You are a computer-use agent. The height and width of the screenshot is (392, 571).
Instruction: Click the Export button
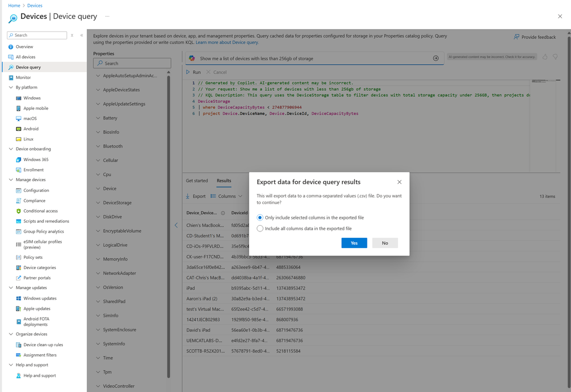[195, 196]
